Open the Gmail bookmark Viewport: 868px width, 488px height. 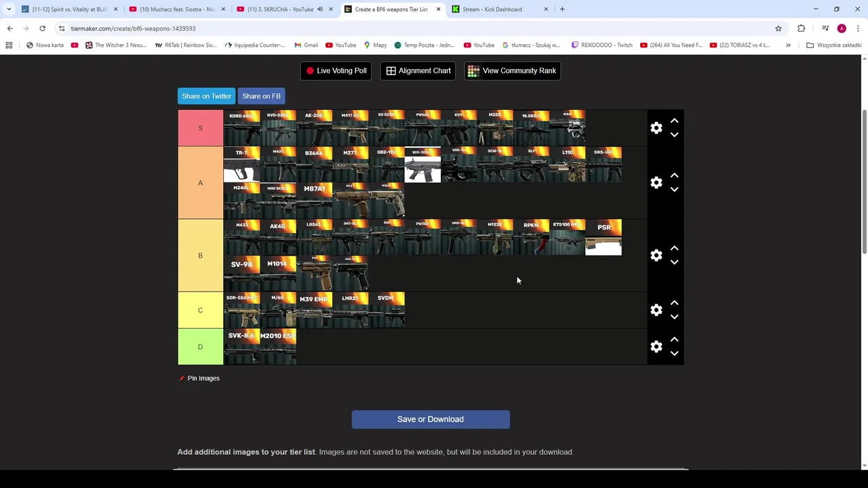pos(306,45)
